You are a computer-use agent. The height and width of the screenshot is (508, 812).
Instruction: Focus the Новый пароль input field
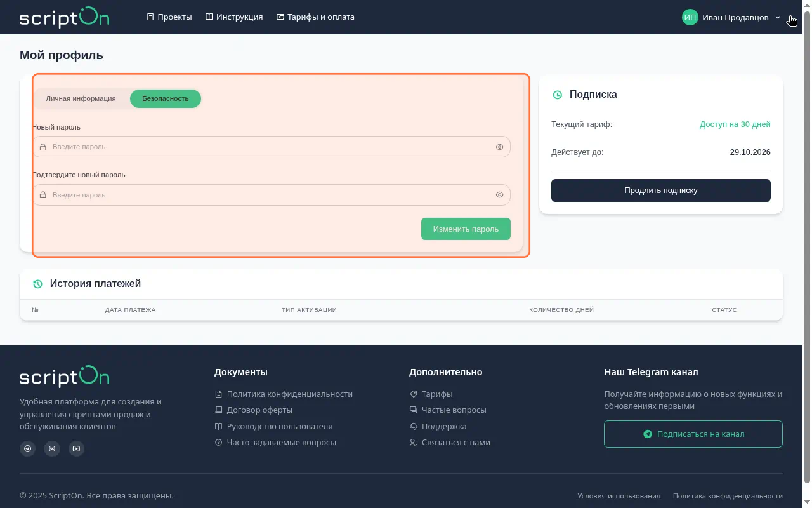tap(272, 147)
